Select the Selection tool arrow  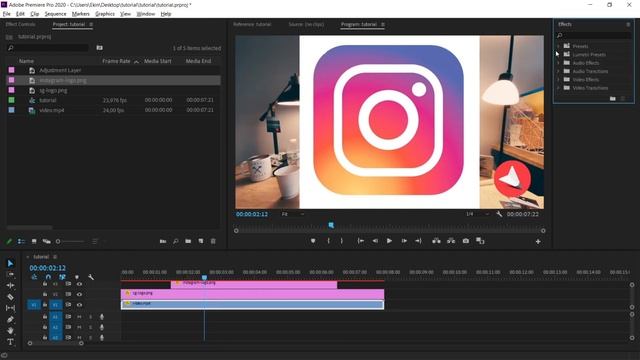[10, 263]
